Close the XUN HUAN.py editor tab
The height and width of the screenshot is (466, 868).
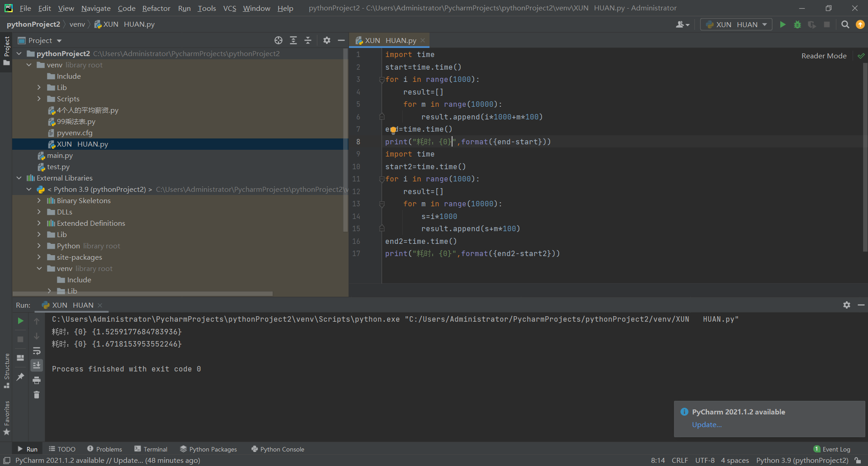[x=423, y=40]
